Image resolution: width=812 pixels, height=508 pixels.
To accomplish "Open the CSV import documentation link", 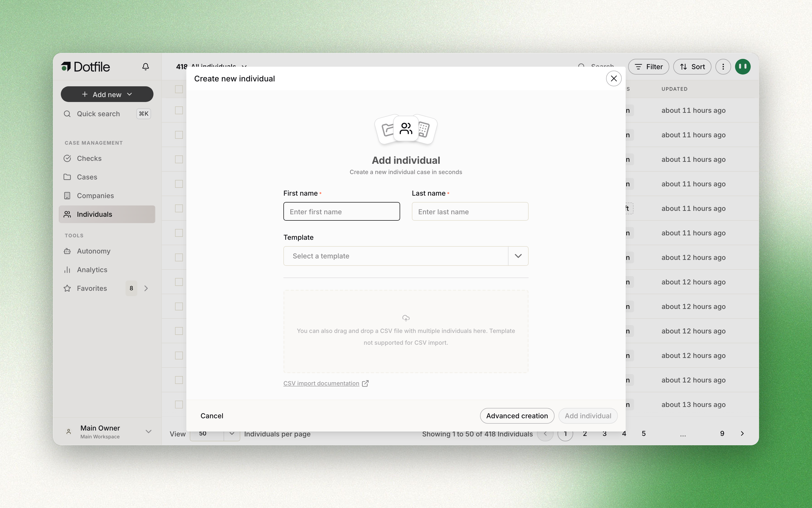I will click(x=321, y=383).
